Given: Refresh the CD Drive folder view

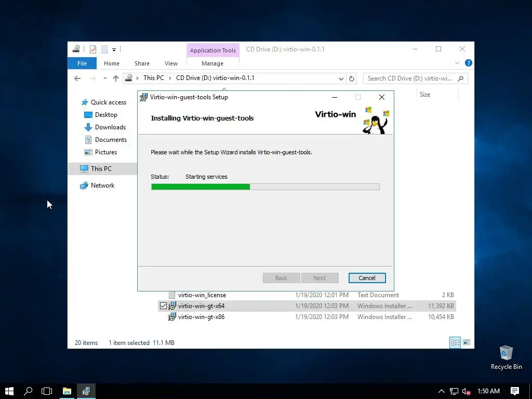Looking at the screenshot, I should (x=352, y=79).
